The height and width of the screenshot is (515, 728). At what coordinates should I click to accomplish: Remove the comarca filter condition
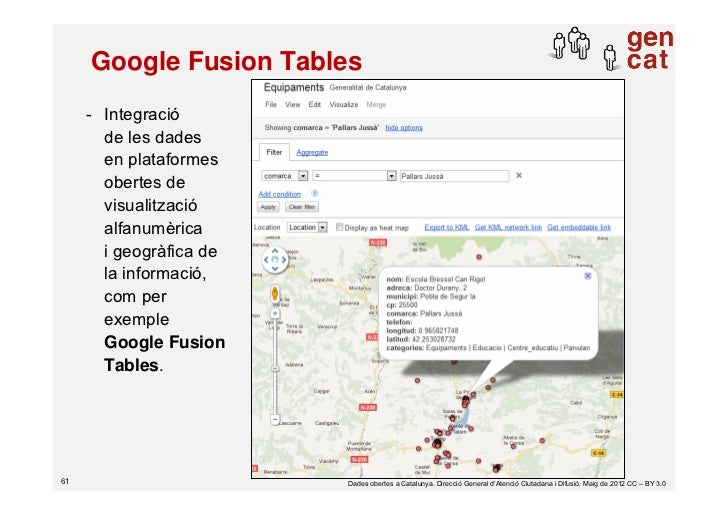tap(519, 176)
